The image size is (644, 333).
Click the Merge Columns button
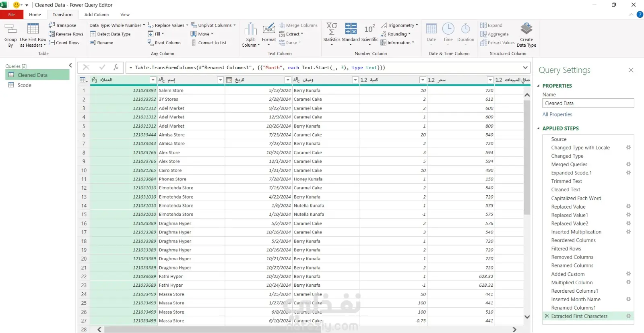pos(298,25)
